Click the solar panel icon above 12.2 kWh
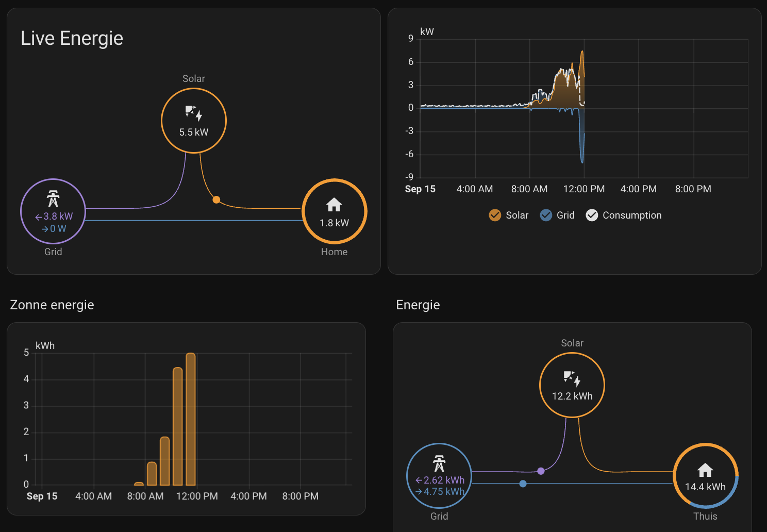Image resolution: width=767 pixels, height=532 pixels. tap(572, 378)
